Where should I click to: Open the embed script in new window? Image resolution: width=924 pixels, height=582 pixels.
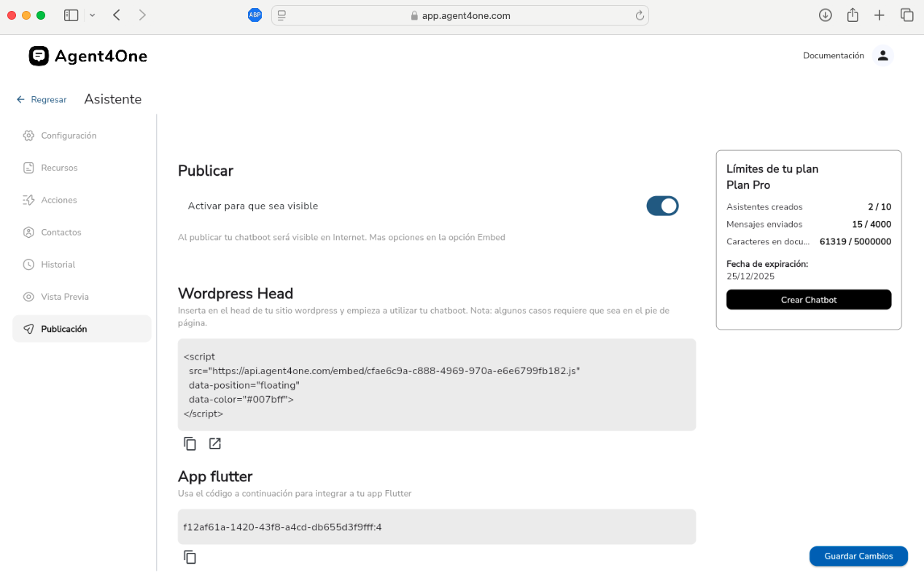(215, 443)
